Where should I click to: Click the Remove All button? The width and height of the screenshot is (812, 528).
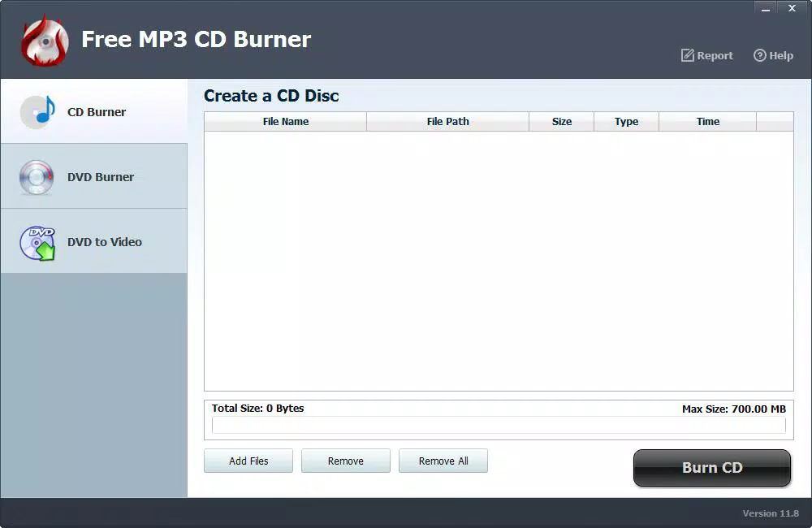pos(443,461)
